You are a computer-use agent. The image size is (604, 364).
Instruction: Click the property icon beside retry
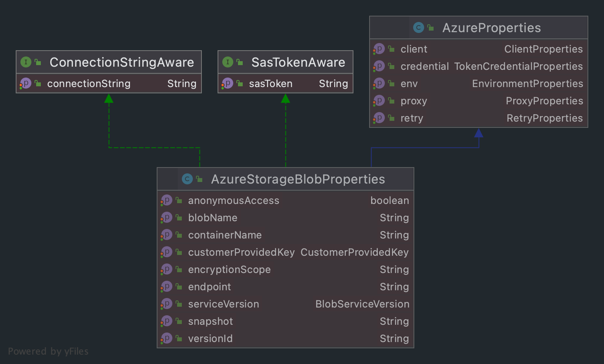379,118
